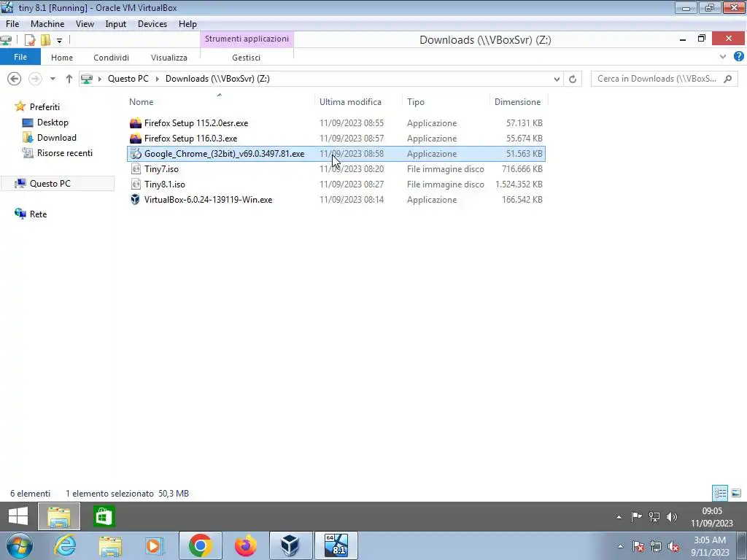Select Questo PC in navigation pane
Image resolution: width=747 pixels, height=560 pixels.
point(57,183)
